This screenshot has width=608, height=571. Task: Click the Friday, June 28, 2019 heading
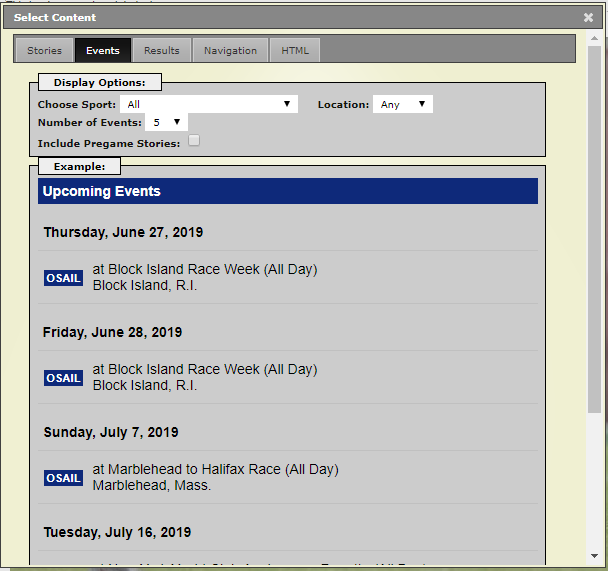tap(112, 332)
